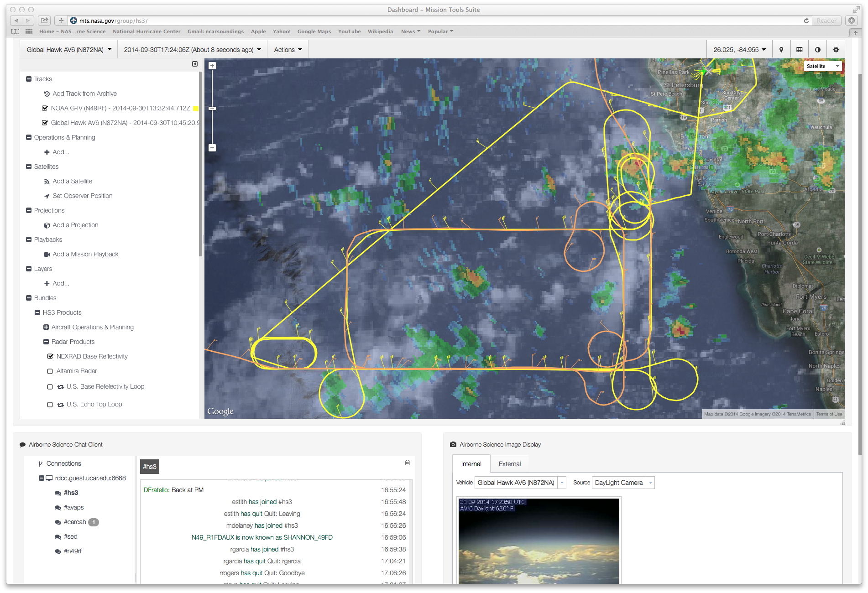Click the downloads button in Safari toolbar
868x593 pixels.
[852, 21]
